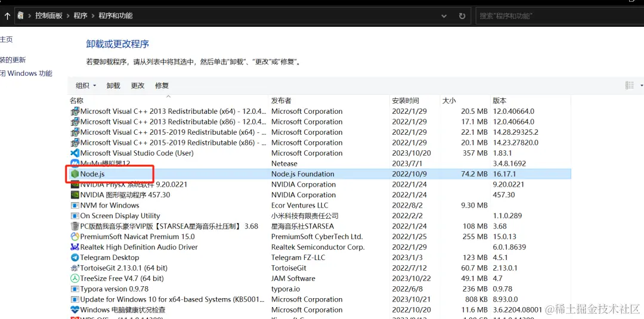Screen dimensions: 644x319
Task: Click version '16.17.1' cell
Action: click(x=504, y=174)
